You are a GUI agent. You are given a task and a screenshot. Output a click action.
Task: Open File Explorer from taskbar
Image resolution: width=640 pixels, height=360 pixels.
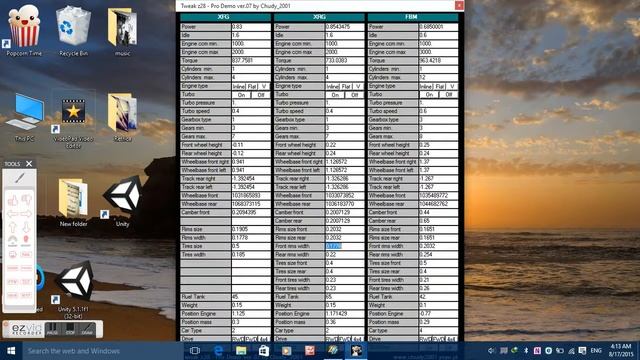pos(241,351)
